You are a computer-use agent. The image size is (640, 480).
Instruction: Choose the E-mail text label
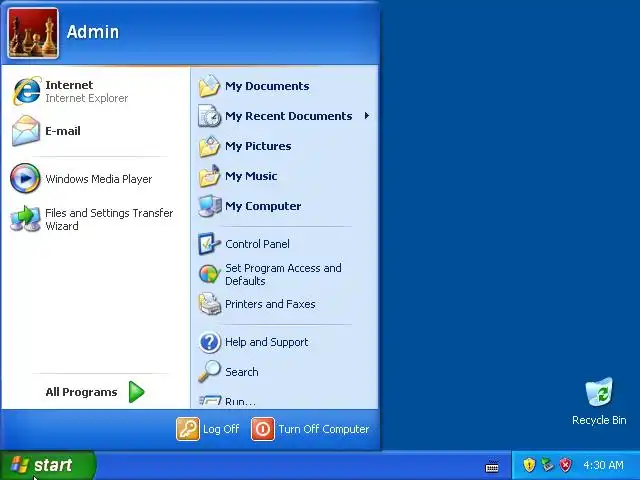click(x=63, y=131)
